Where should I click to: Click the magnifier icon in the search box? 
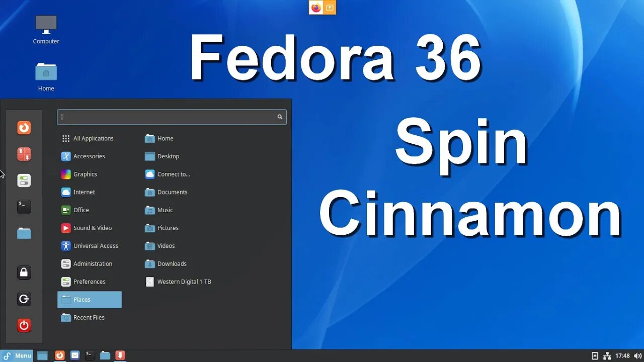pos(280,117)
